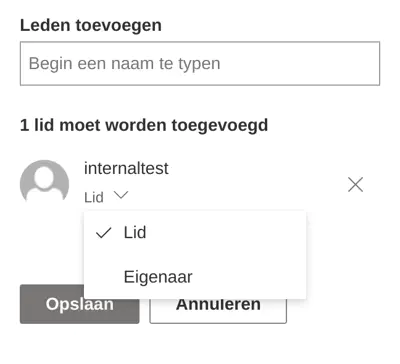Click the internaltest member name
The width and height of the screenshot is (400, 364).
(126, 168)
